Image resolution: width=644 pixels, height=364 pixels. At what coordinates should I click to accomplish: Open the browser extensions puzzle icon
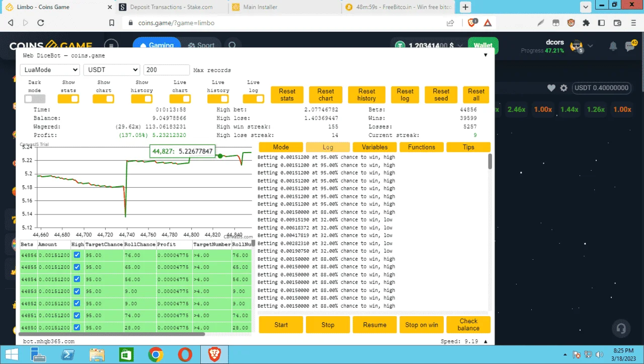click(586, 23)
